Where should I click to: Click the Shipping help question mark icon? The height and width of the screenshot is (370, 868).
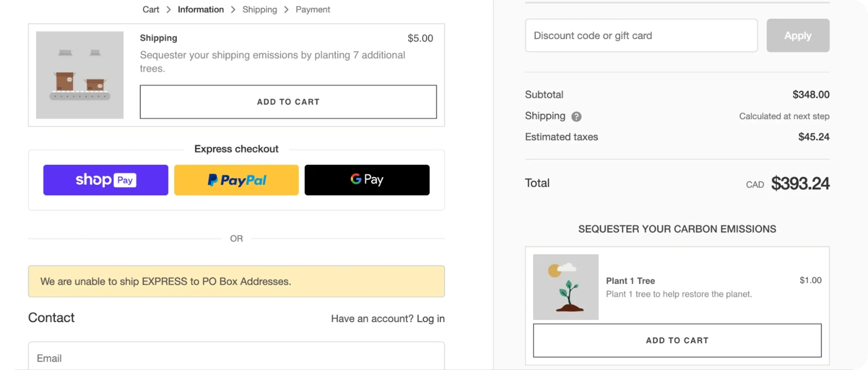click(x=576, y=117)
